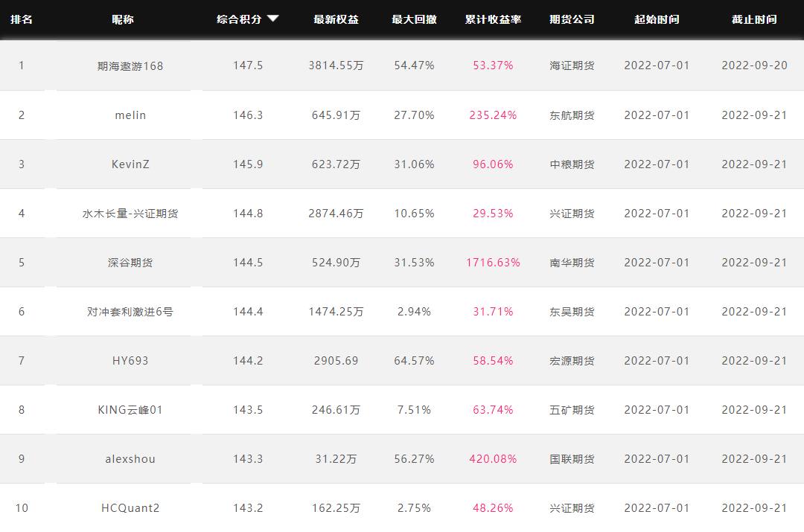Select score 143.5 cell
The width and height of the screenshot is (804, 532).
coord(248,410)
